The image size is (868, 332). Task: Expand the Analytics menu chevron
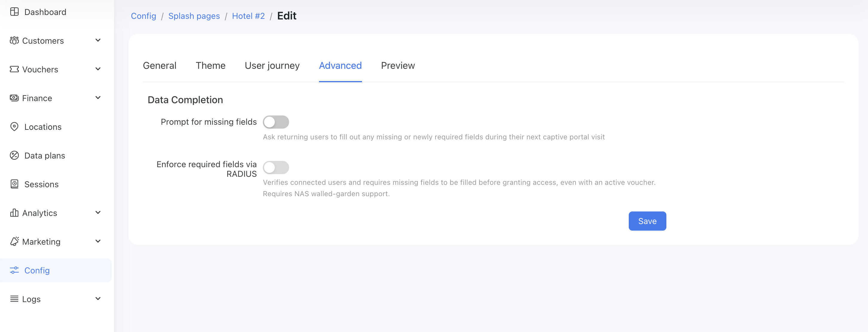(x=98, y=213)
